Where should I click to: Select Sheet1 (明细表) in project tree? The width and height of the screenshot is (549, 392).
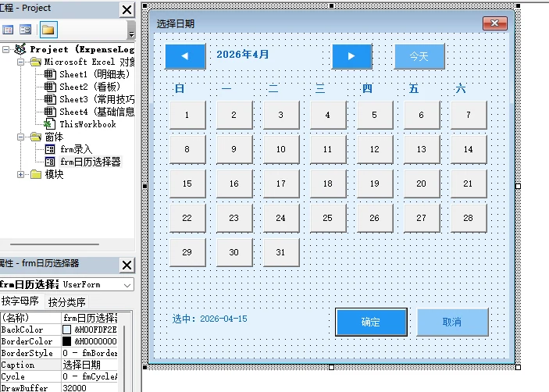coord(94,74)
